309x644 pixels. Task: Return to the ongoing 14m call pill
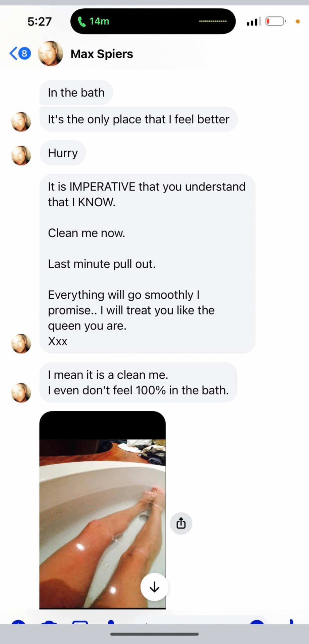(153, 21)
